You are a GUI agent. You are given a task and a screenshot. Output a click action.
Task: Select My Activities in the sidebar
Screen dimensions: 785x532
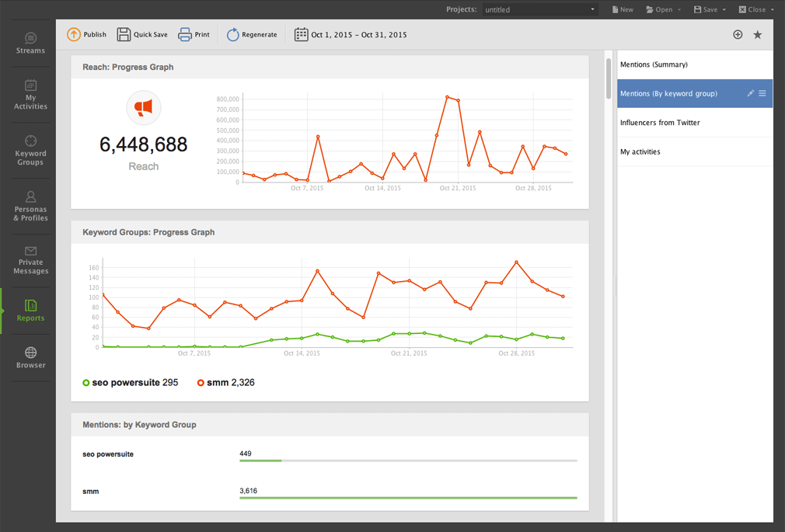click(30, 93)
